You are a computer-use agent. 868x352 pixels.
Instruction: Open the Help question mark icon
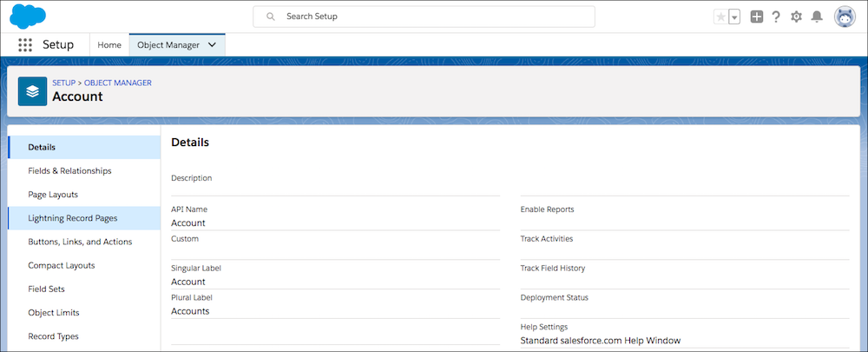click(x=776, y=17)
